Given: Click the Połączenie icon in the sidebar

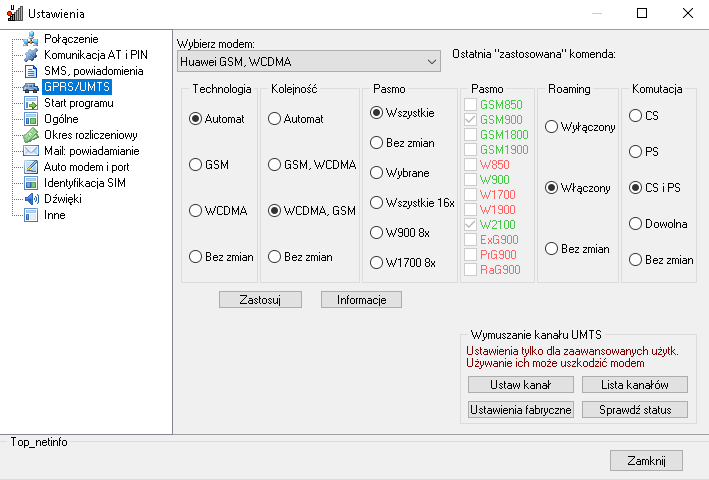Looking at the screenshot, I should (31, 39).
